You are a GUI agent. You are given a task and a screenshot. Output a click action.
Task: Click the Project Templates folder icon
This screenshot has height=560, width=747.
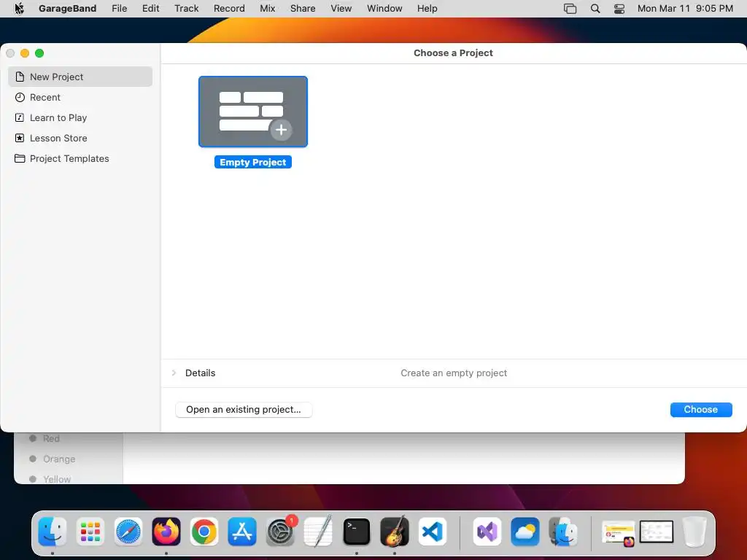tap(20, 158)
